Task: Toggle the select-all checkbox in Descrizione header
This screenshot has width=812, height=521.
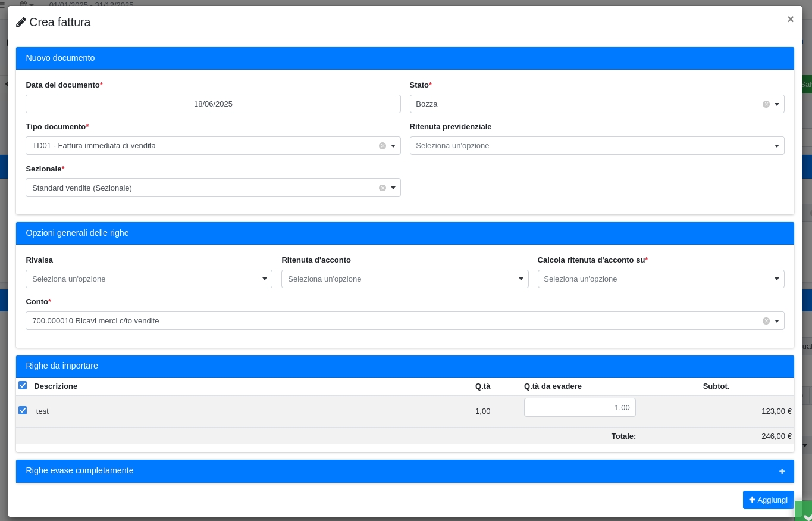Action: 23,386
